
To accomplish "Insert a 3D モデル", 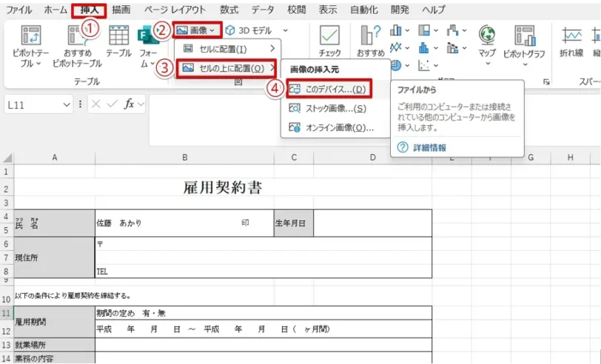I will [249, 30].
